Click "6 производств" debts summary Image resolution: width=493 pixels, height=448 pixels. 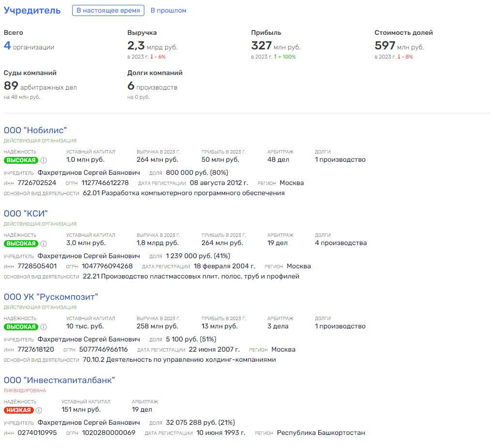pyautogui.click(x=152, y=86)
